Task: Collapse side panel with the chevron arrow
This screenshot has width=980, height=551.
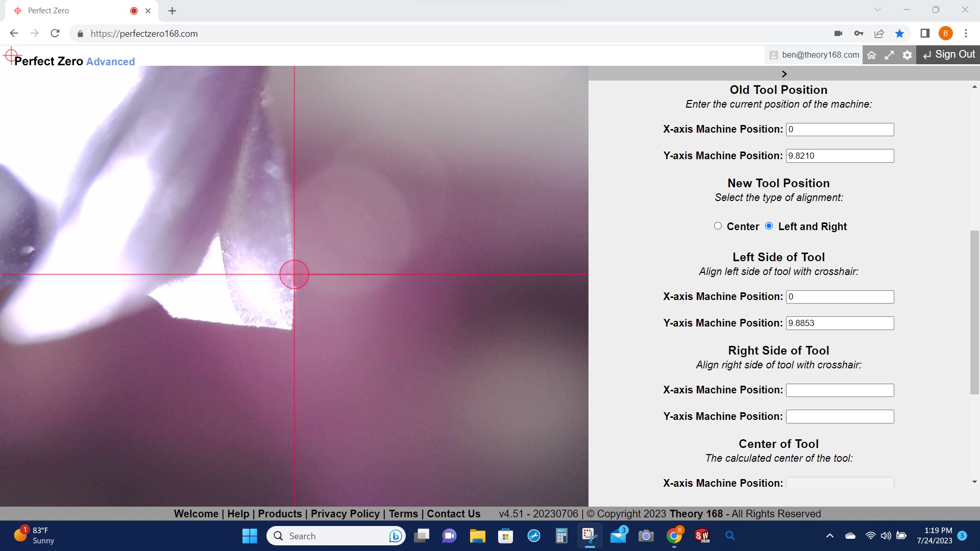Action: (x=784, y=74)
